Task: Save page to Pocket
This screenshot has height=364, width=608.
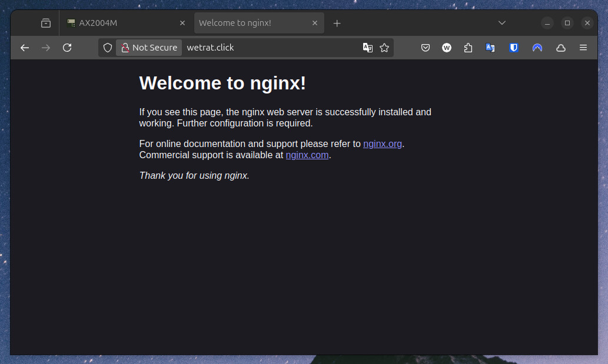Action: click(426, 48)
